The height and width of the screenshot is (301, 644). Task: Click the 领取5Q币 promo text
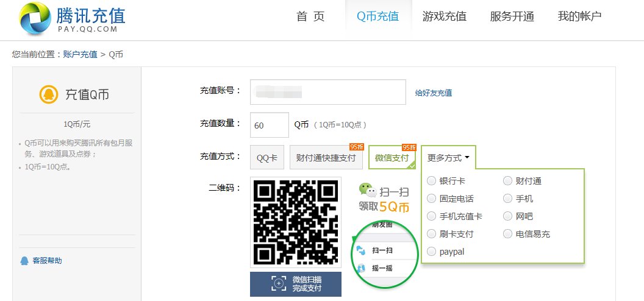click(384, 207)
